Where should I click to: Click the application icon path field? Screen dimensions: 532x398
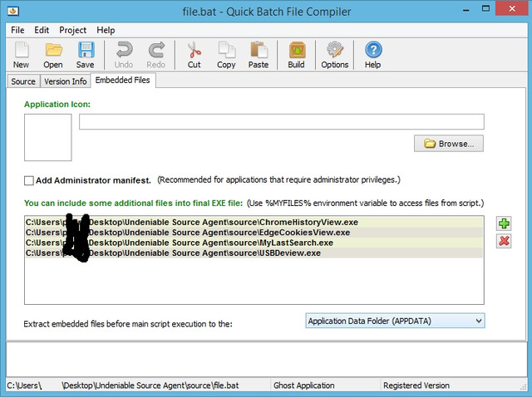[x=282, y=121]
